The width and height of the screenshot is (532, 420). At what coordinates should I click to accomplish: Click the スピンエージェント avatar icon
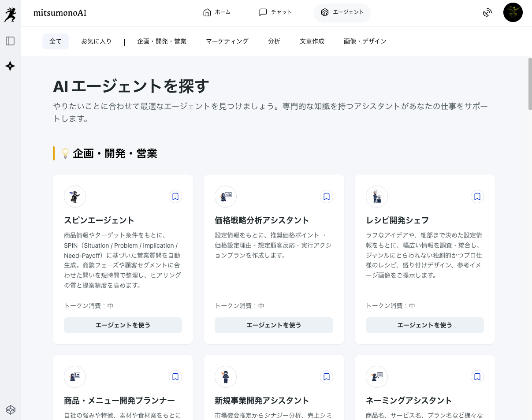click(x=75, y=197)
